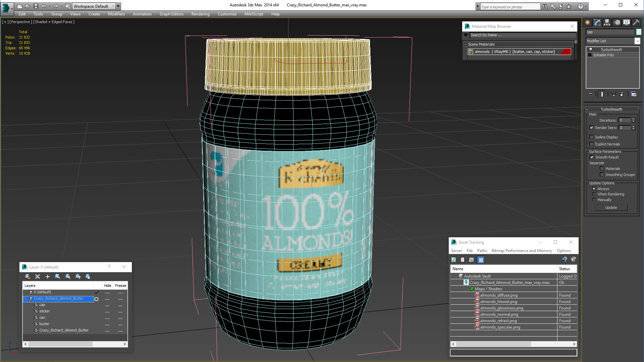Screen dimensions: 644x362
Task: Click the Pin Stack icon
Action: (x=590, y=94)
